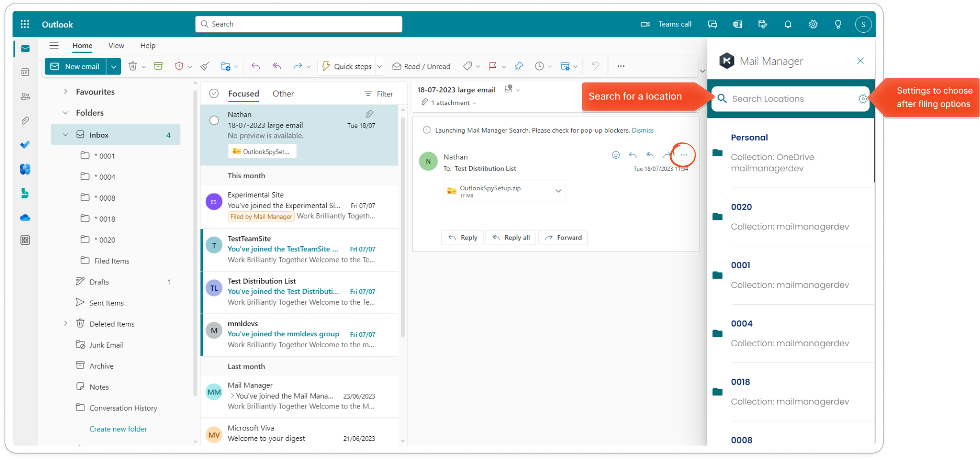Open Notifications bell in header

788,24
